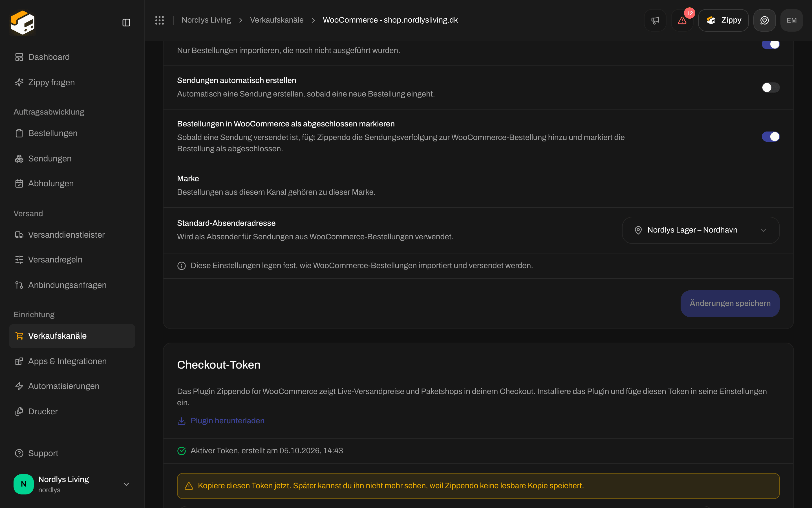Click the info icon next to Diese Einstellungen
This screenshot has height=508, width=812.
point(182,266)
